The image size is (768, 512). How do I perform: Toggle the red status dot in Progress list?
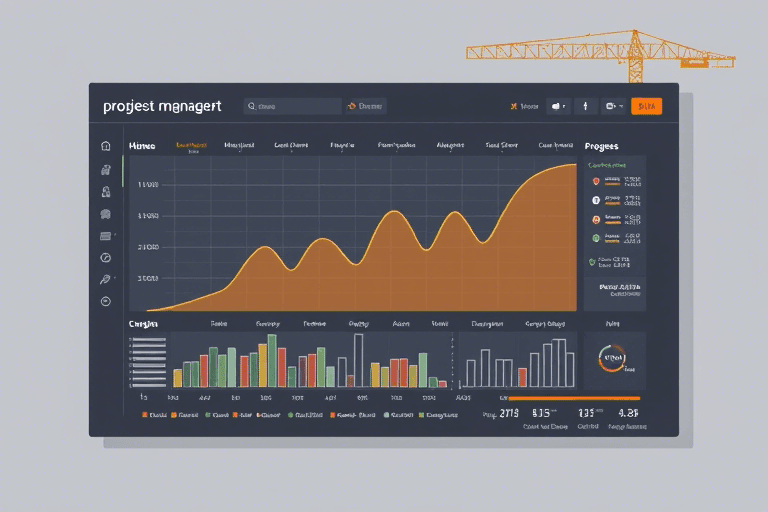(596, 181)
